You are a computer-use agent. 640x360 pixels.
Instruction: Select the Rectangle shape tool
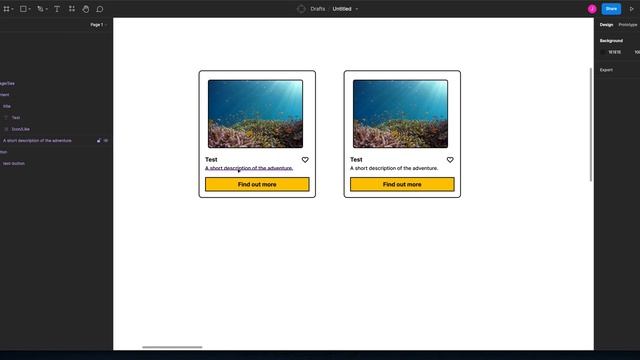[x=23, y=9]
